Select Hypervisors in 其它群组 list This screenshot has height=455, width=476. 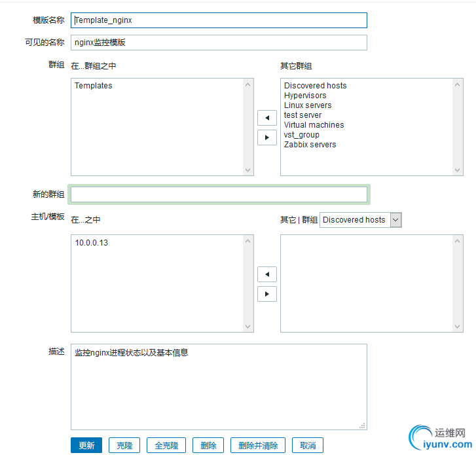point(305,96)
